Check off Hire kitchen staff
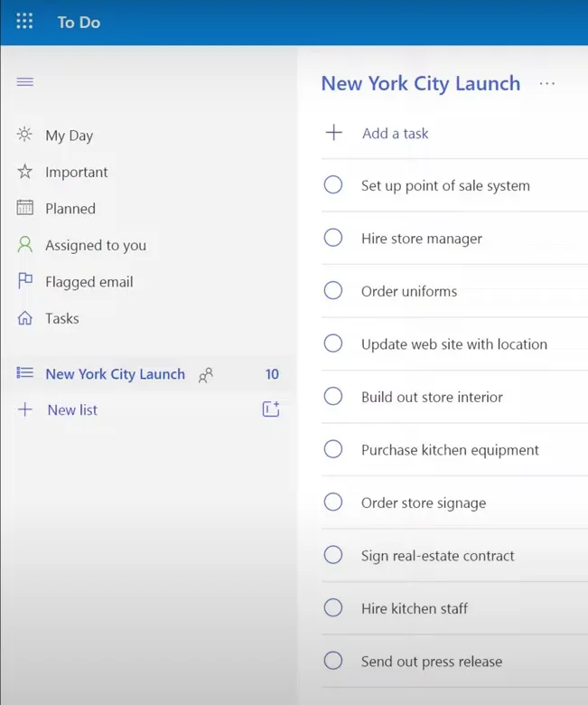The image size is (588, 705). [333, 608]
